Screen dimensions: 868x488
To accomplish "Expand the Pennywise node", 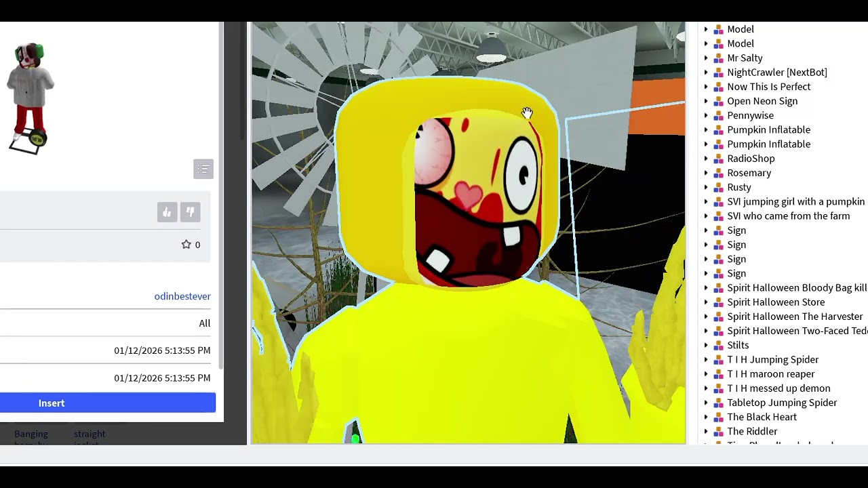I will coord(706,116).
